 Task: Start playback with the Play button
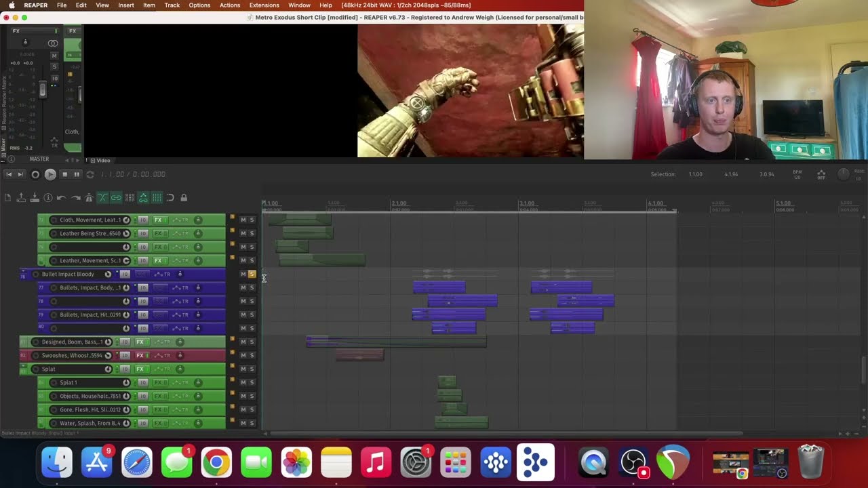[50, 174]
